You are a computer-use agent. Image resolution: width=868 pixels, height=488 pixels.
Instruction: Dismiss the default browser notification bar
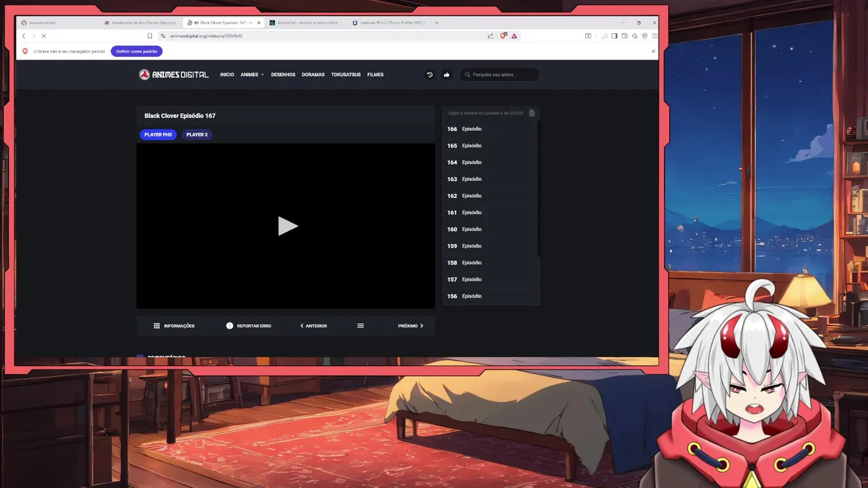point(654,52)
